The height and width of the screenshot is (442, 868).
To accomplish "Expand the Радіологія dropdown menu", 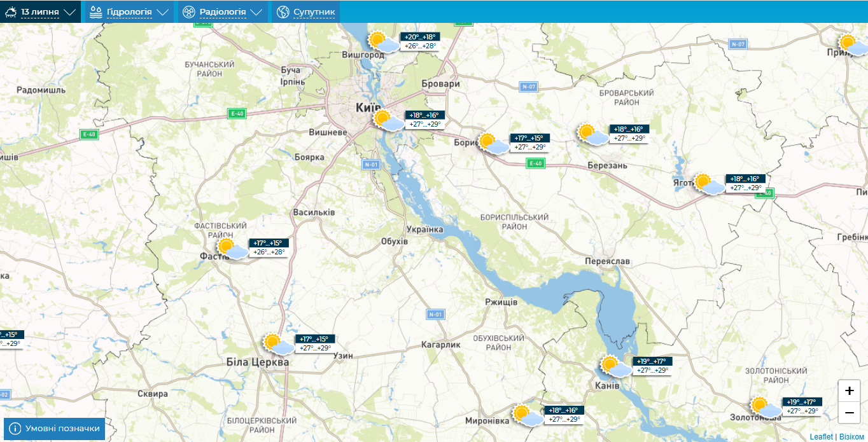I will point(223,11).
